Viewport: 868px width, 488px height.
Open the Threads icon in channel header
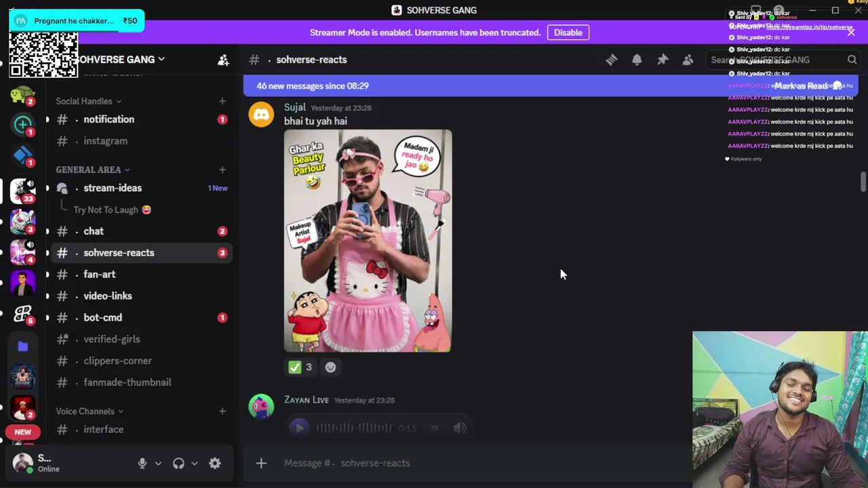(x=611, y=60)
